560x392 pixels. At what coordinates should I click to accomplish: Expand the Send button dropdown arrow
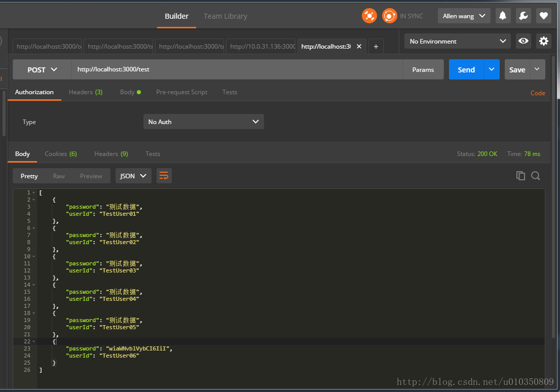492,69
